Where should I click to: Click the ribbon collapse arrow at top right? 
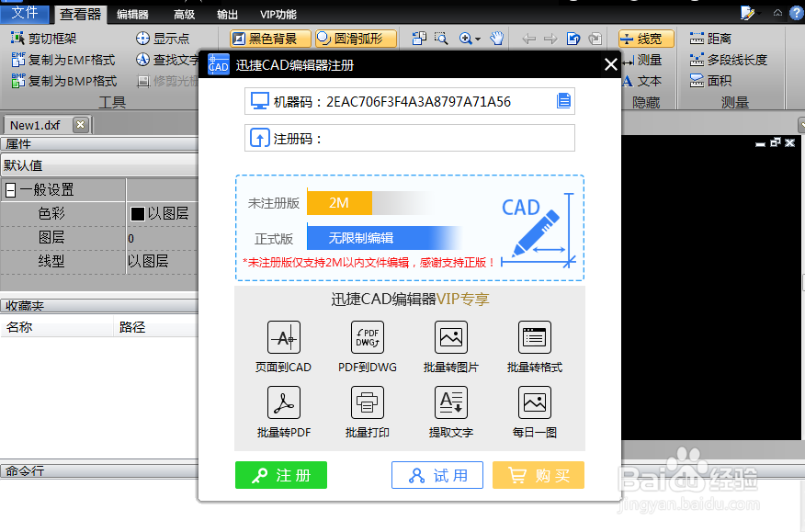point(777,13)
